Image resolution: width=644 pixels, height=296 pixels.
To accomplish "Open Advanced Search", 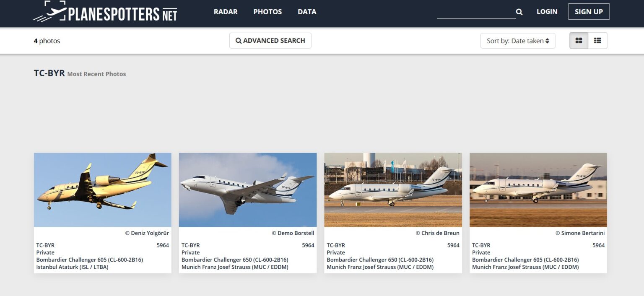I will point(270,41).
